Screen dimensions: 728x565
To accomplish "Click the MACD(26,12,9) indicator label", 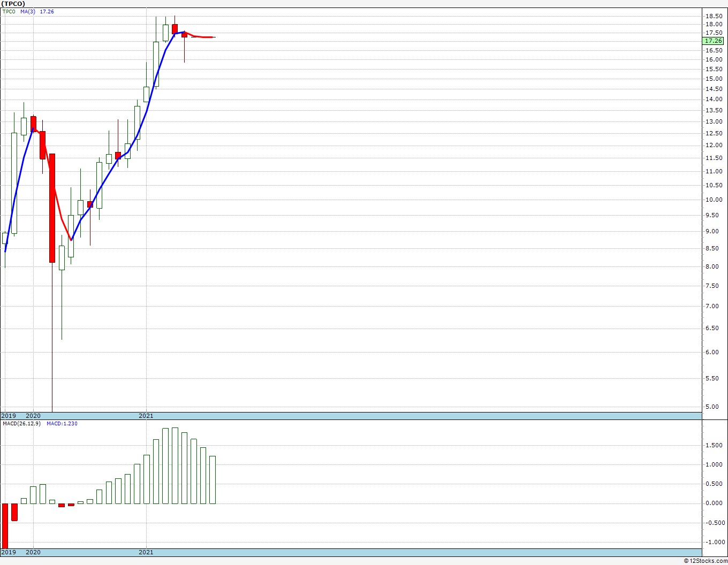I will click(21, 424).
